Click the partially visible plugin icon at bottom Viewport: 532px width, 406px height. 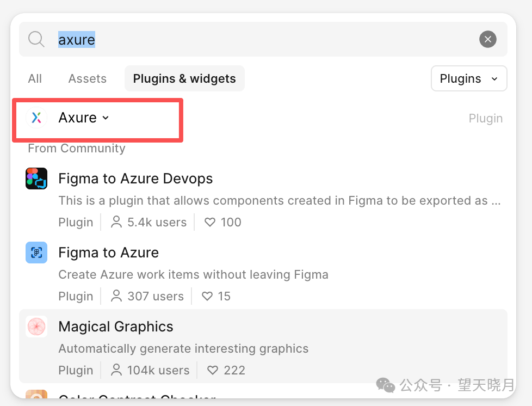(x=36, y=395)
